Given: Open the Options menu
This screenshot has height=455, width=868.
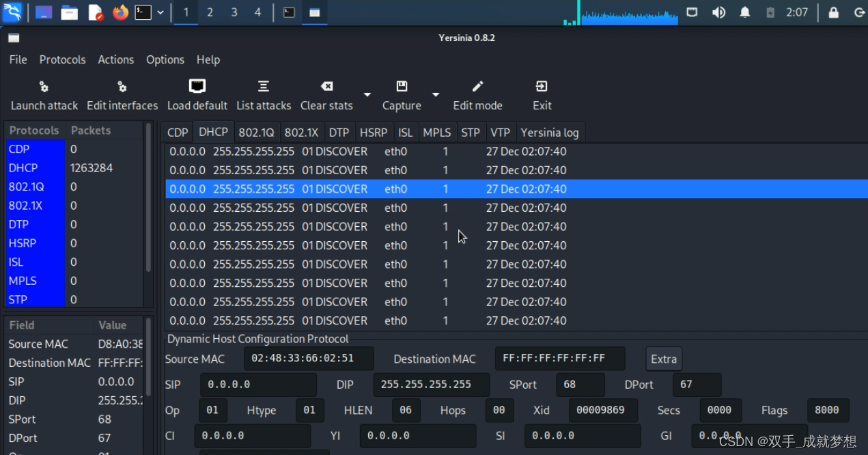Looking at the screenshot, I should [x=165, y=59].
